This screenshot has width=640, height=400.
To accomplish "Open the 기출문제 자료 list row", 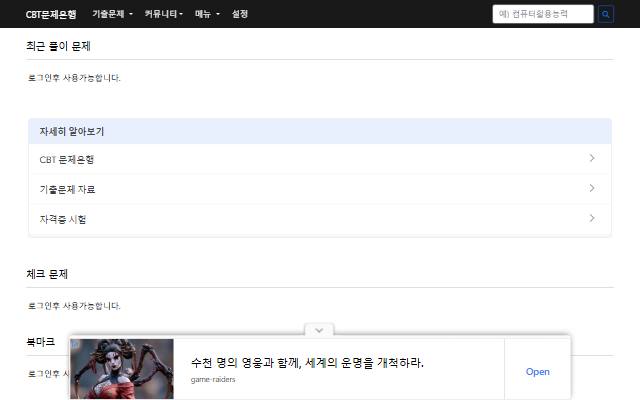I will pyautogui.click(x=320, y=189).
